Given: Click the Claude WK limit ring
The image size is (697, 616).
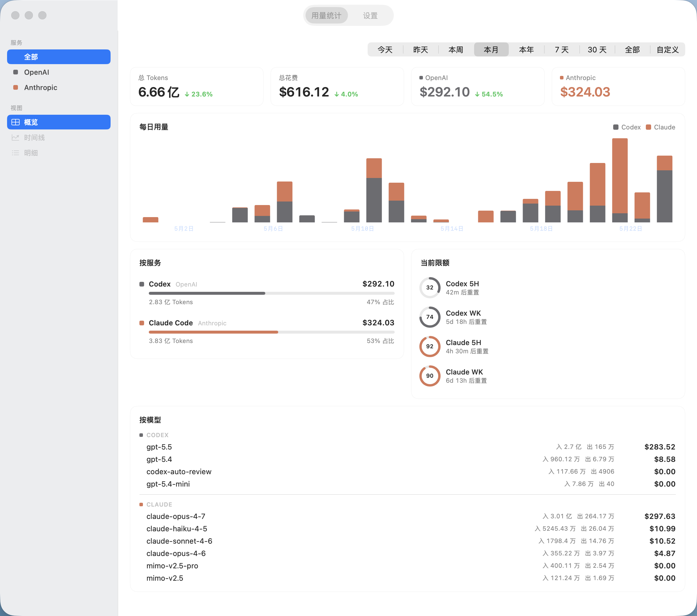Looking at the screenshot, I should 430,376.
